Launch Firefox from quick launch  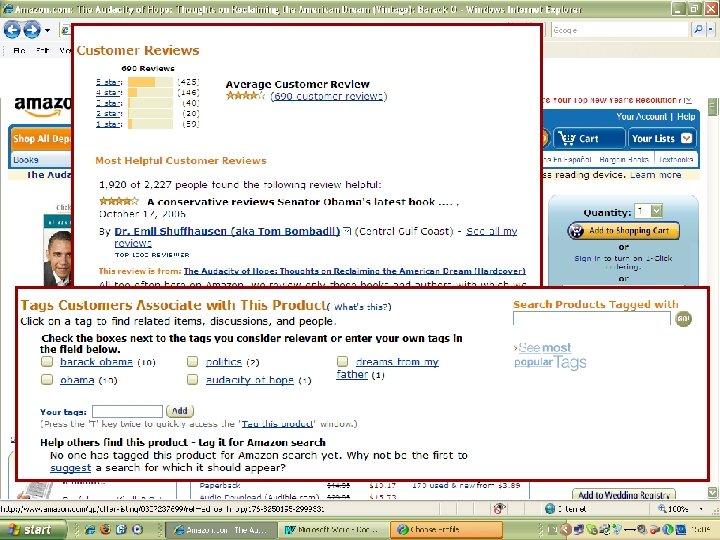click(x=105, y=529)
